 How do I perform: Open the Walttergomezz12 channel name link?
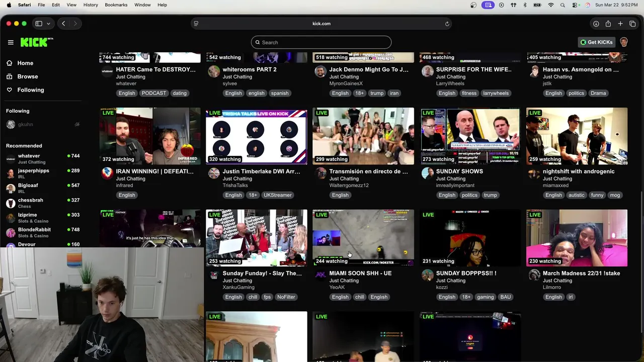349,186
